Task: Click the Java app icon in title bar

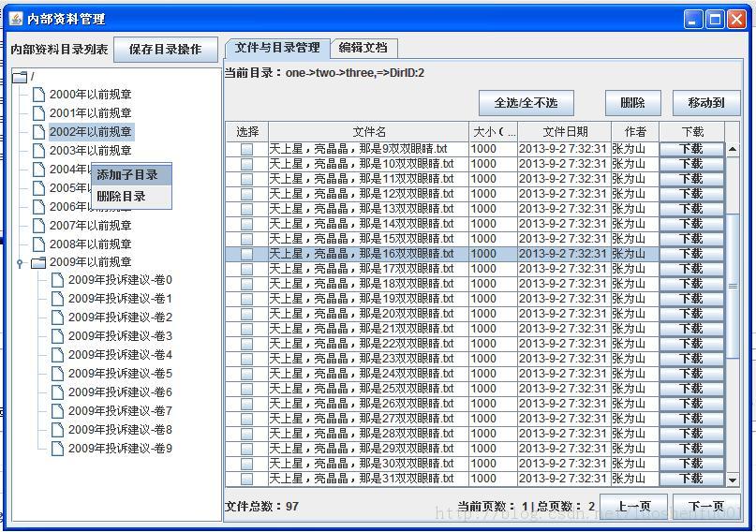Action: click(16, 19)
